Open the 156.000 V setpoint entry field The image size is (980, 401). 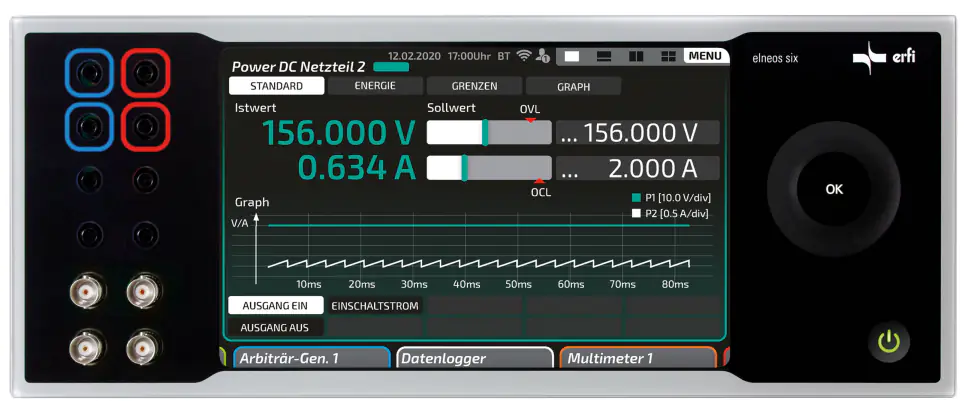pyautogui.click(x=637, y=133)
